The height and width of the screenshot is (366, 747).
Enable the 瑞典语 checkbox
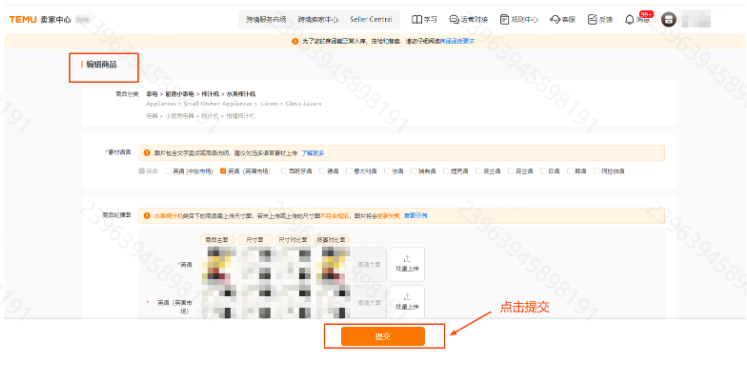coord(414,171)
